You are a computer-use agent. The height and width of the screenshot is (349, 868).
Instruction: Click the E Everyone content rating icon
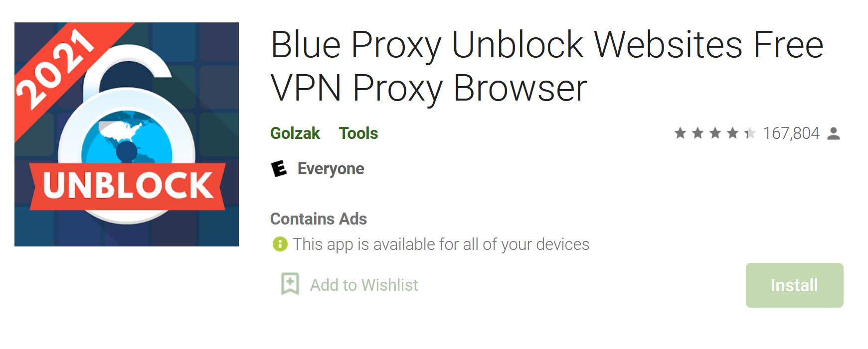[280, 169]
